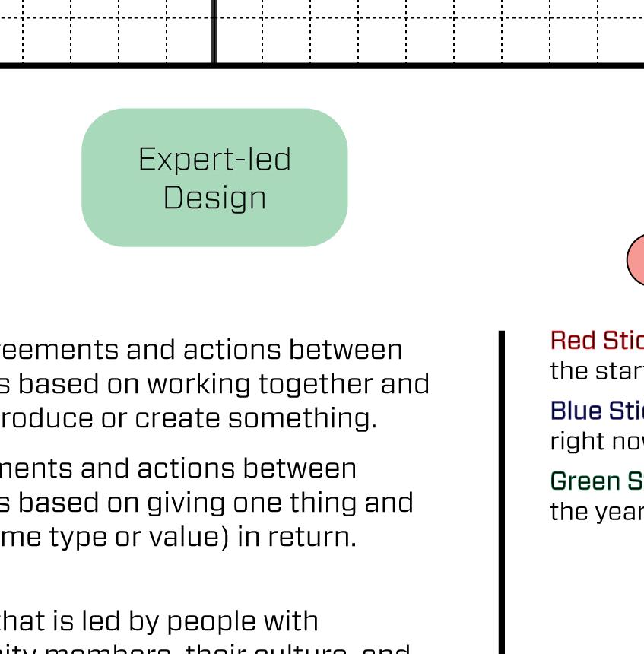Click the "the star" text under the Red heading
644x654 pixels.
[596, 371]
